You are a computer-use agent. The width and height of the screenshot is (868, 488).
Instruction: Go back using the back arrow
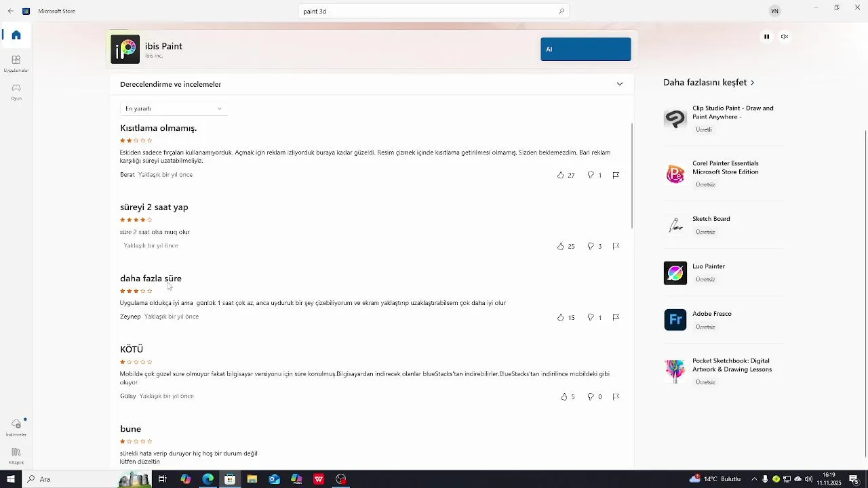tap(10, 11)
